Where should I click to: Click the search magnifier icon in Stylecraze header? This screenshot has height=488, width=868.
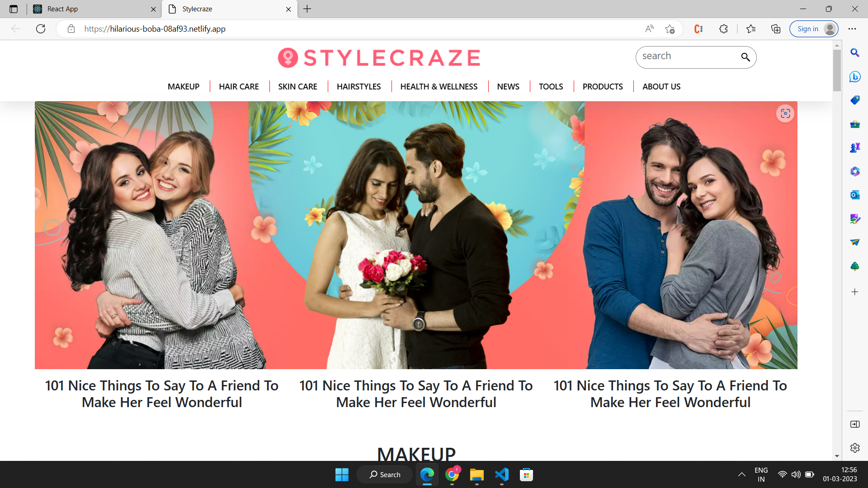click(x=745, y=57)
